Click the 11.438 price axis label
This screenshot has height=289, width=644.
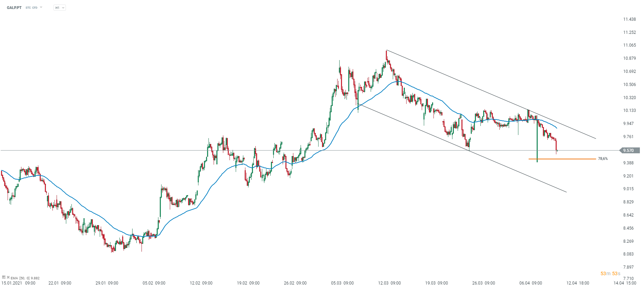coord(629,19)
